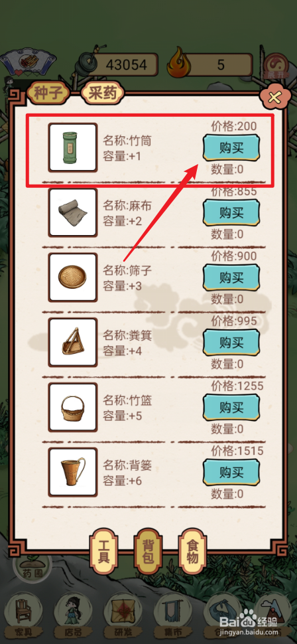
Task: Select the 背包 backpack category tab
Action: pos(148,551)
